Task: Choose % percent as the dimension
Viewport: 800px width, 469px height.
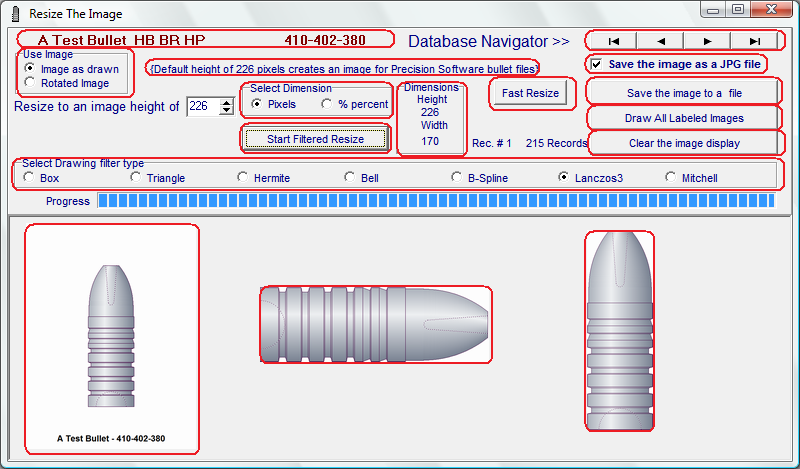Action: (327, 104)
